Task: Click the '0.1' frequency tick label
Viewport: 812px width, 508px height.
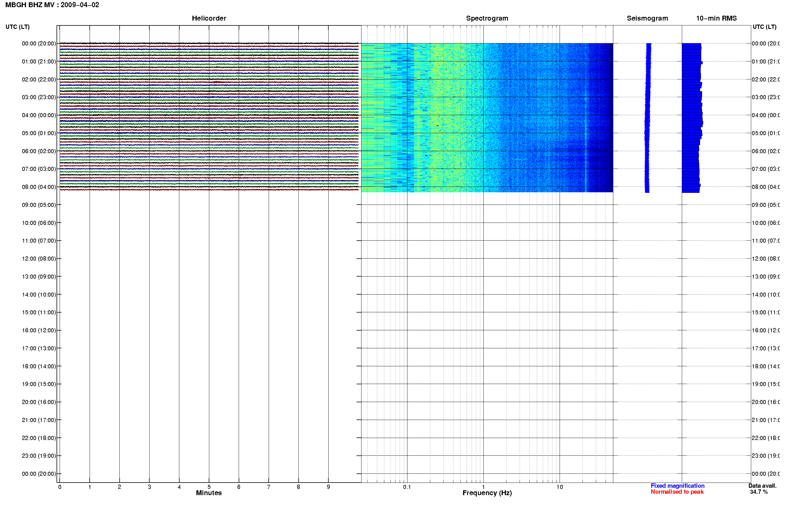Action: (407, 487)
